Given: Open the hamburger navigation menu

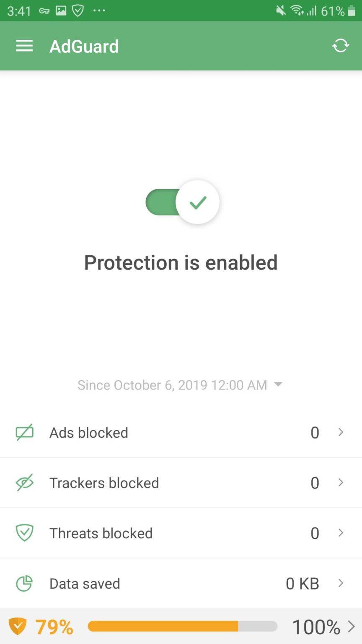Looking at the screenshot, I should (x=24, y=46).
